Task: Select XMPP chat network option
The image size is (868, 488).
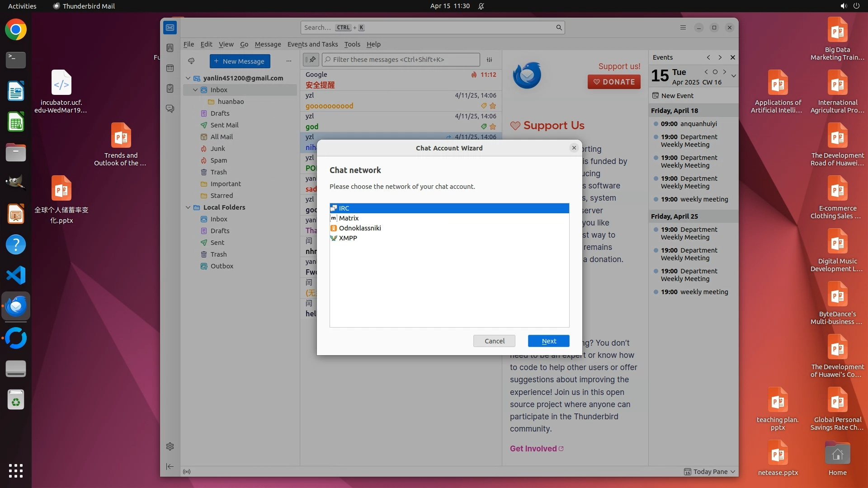Action: click(348, 238)
